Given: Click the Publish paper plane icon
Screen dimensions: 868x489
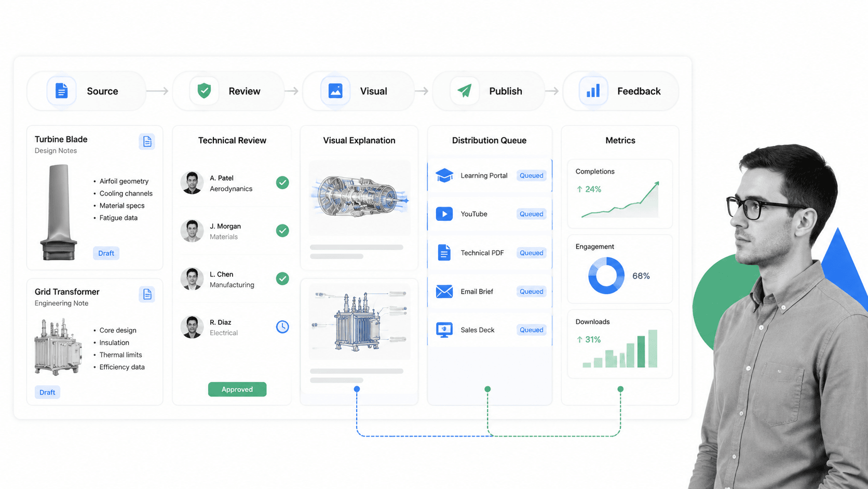Looking at the screenshot, I should tap(465, 91).
